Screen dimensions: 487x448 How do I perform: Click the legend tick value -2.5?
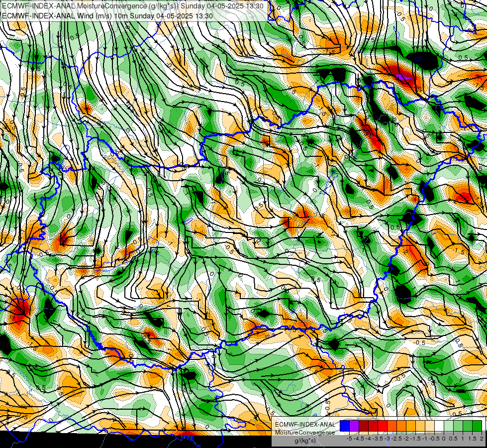396,439
